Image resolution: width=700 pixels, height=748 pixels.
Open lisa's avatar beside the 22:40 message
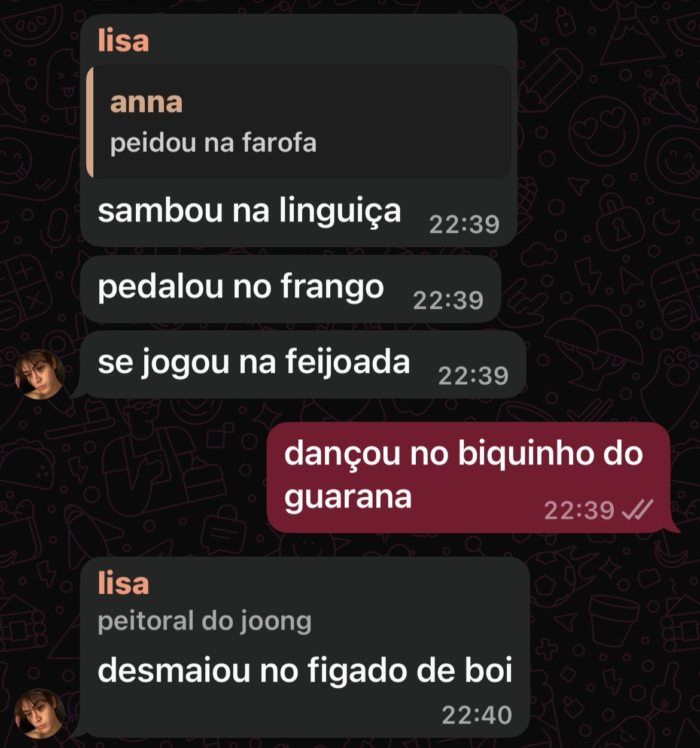point(39,713)
